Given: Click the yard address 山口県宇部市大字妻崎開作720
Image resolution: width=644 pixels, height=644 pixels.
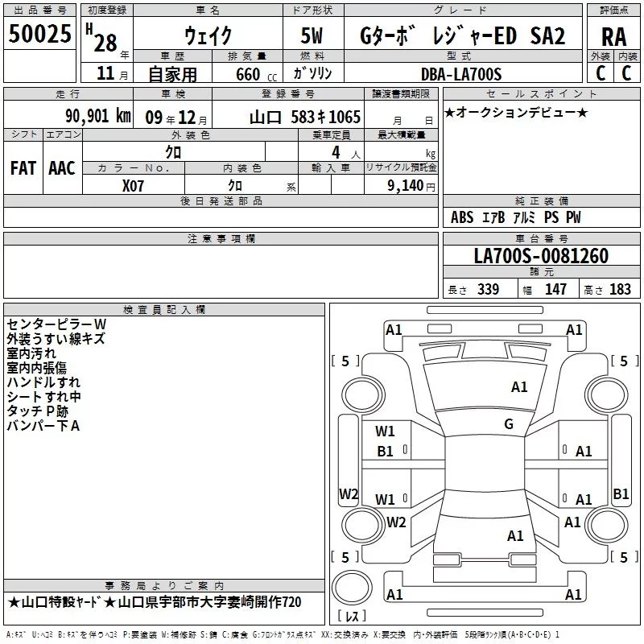Looking at the screenshot, I should tap(209, 602).
